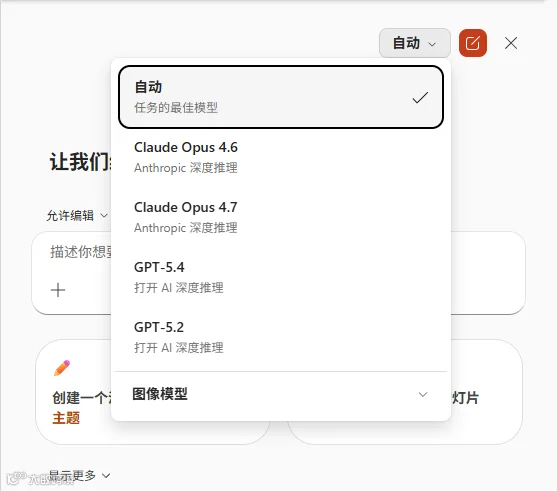Screen dimensions: 557x491
Task: Close the Copilot panel with the X icon
Action: [511, 43]
